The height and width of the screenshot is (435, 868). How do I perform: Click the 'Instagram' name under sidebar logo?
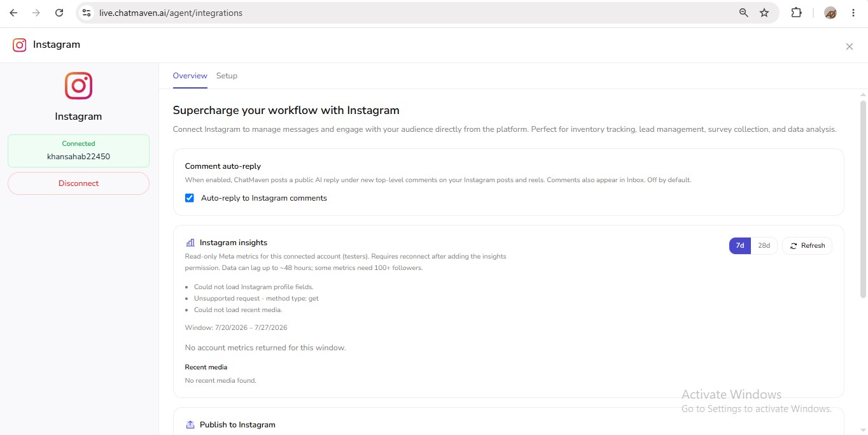tap(79, 117)
